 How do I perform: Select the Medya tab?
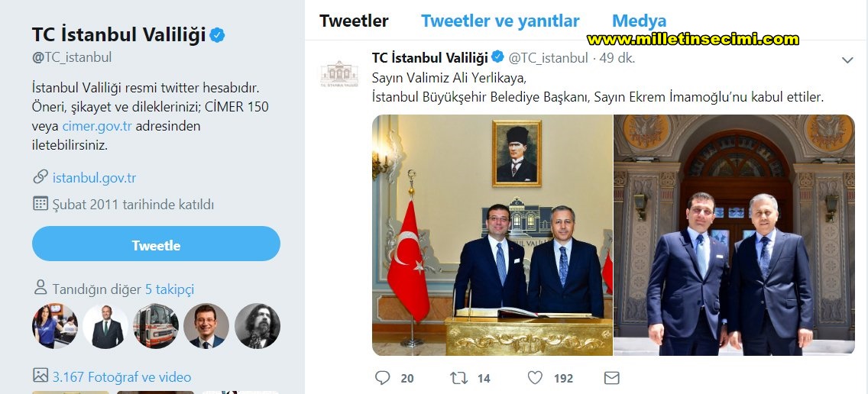(x=639, y=21)
